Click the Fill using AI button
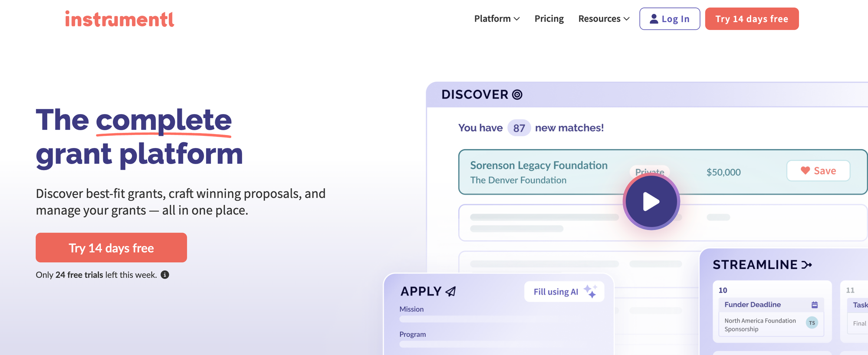868x355 pixels. coord(556,292)
